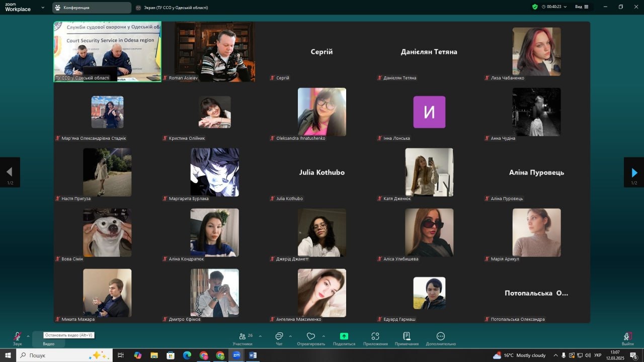This screenshot has width=644, height=362.
Task: Open the Приложения apps icon
Action: (375, 336)
